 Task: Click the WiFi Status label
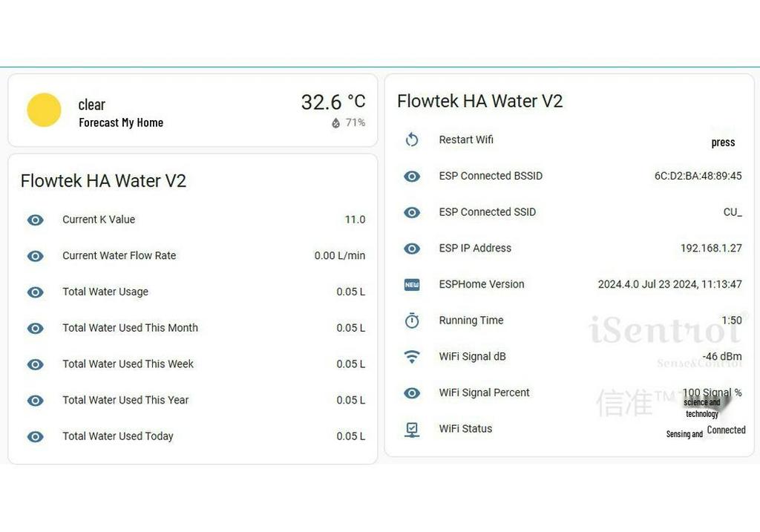tap(466, 429)
